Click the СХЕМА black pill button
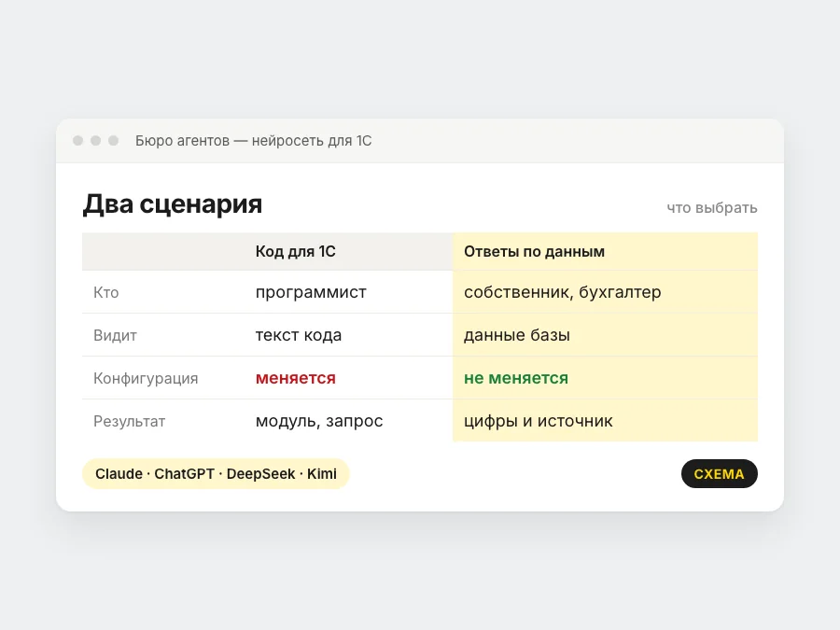 pyautogui.click(x=719, y=473)
